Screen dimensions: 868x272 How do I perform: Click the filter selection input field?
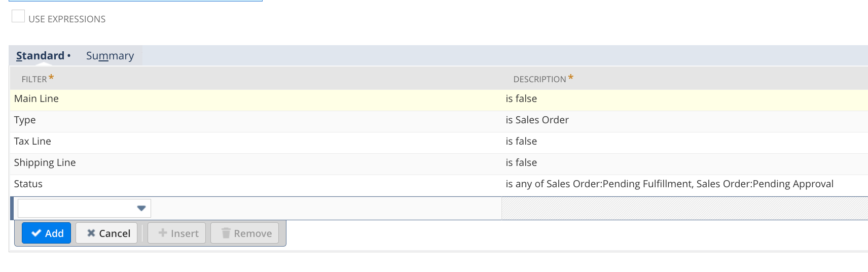click(x=77, y=208)
